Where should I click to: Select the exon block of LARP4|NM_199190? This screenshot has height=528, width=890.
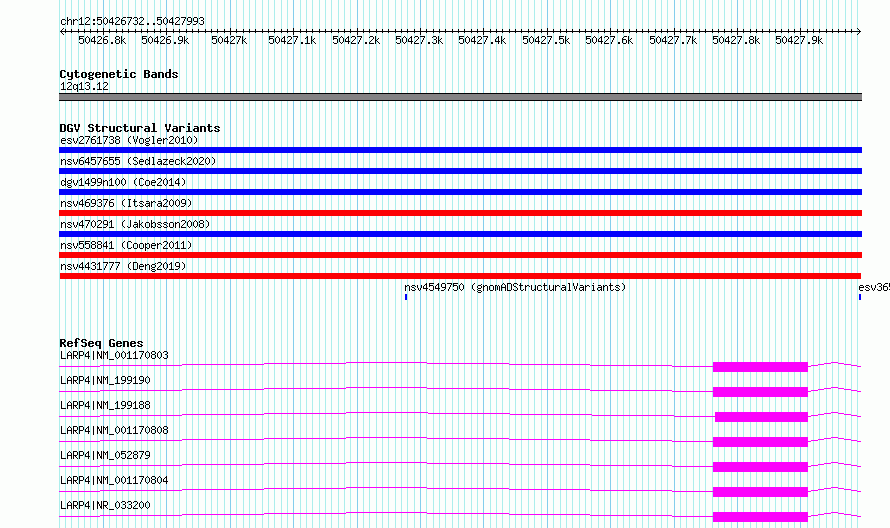click(x=760, y=392)
